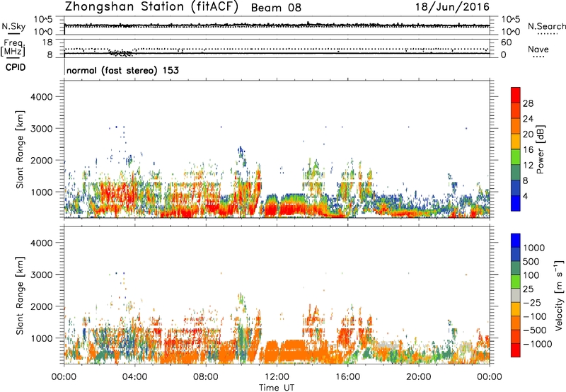Click the 60 tick on Nave axis
The width and height of the screenshot is (566, 392).
pyautogui.click(x=506, y=42)
